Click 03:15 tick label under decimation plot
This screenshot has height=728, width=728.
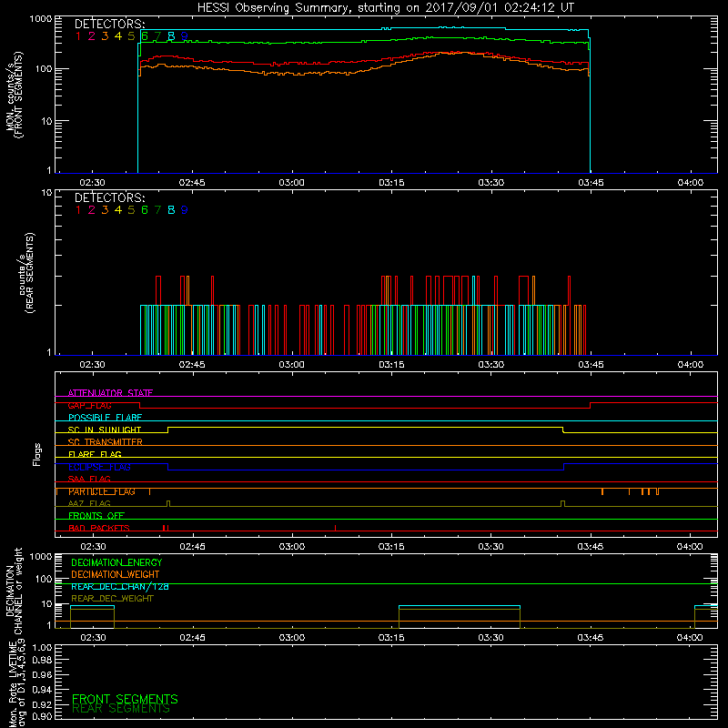click(391, 638)
